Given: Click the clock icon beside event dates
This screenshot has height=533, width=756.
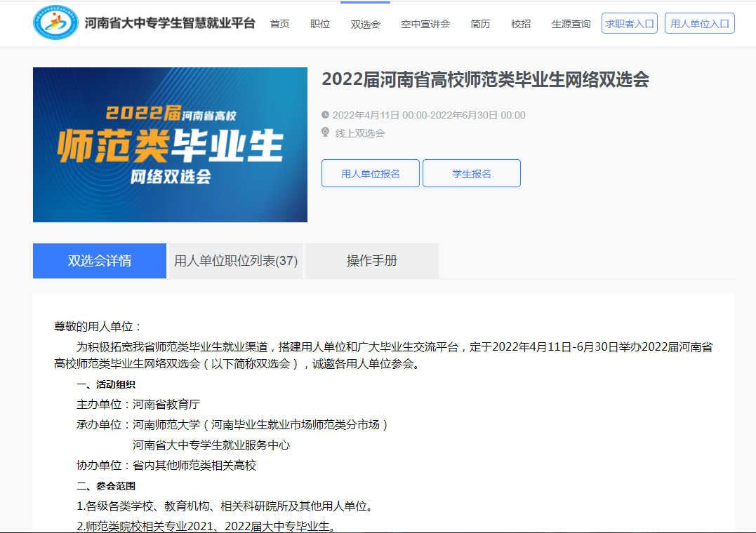Looking at the screenshot, I should pyautogui.click(x=325, y=115).
